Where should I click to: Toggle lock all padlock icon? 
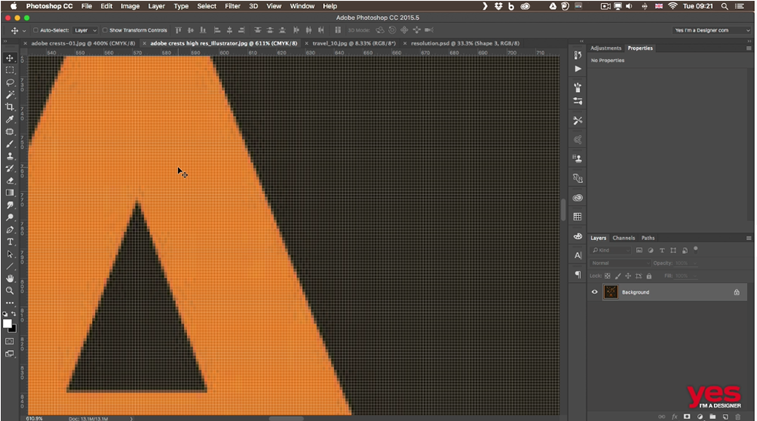click(649, 276)
